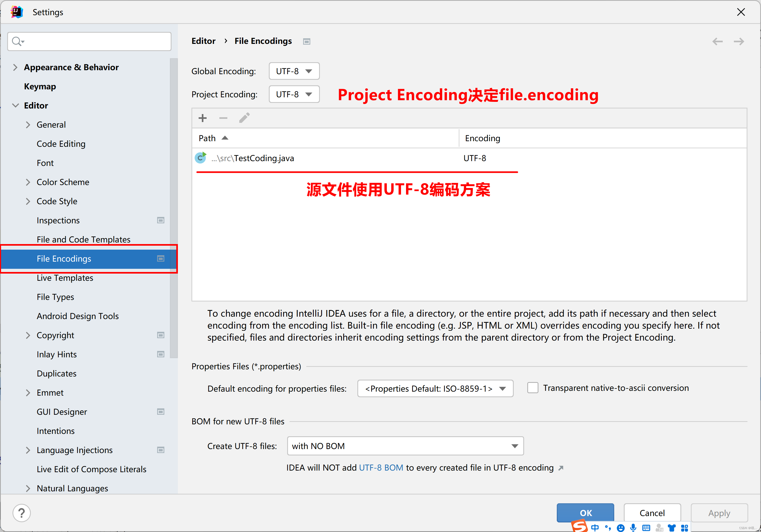The image size is (761, 532).
Task: Select Live Templates in the sidebar
Action: click(65, 278)
